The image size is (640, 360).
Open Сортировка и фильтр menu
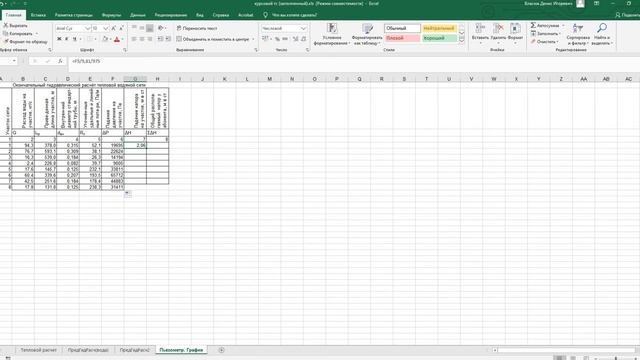[578, 34]
